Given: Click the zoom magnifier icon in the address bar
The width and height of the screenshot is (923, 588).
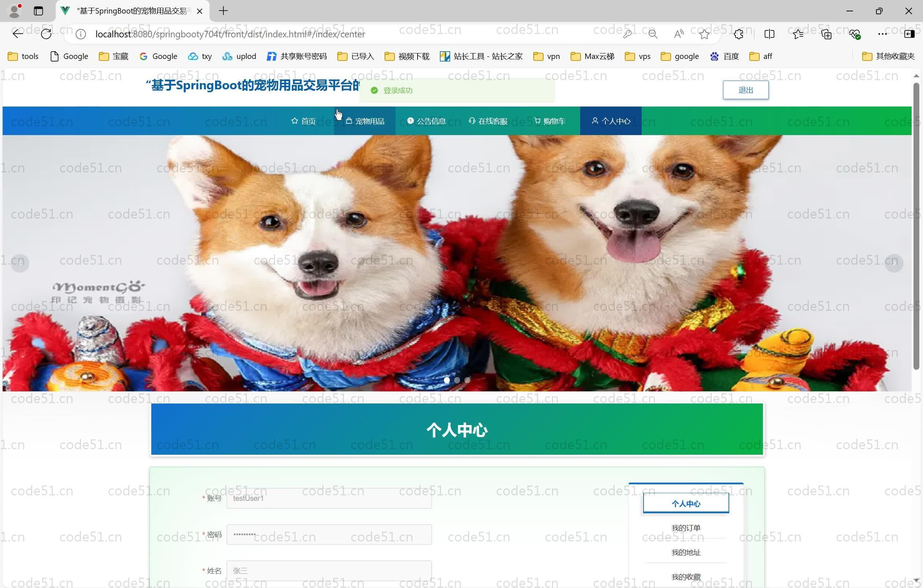Looking at the screenshot, I should pos(653,34).
